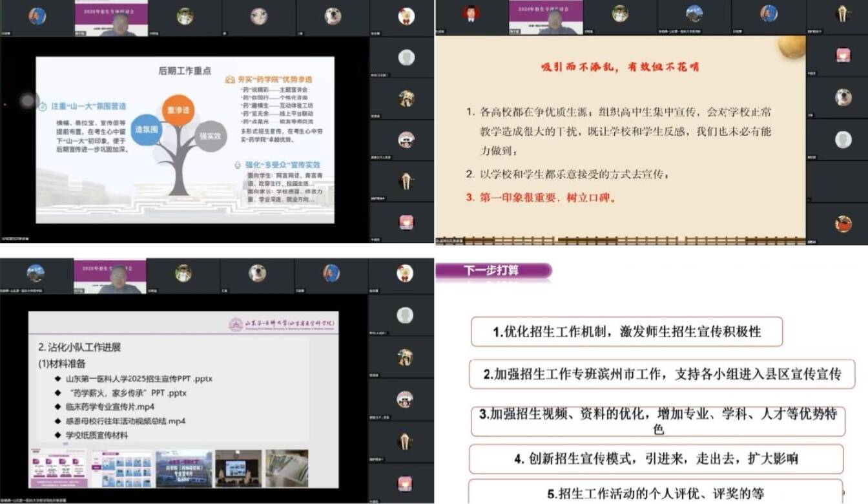Click the 2.加强招生工作专班滨州市工作 box
The image size is (868, 504).
pos(661,374)
